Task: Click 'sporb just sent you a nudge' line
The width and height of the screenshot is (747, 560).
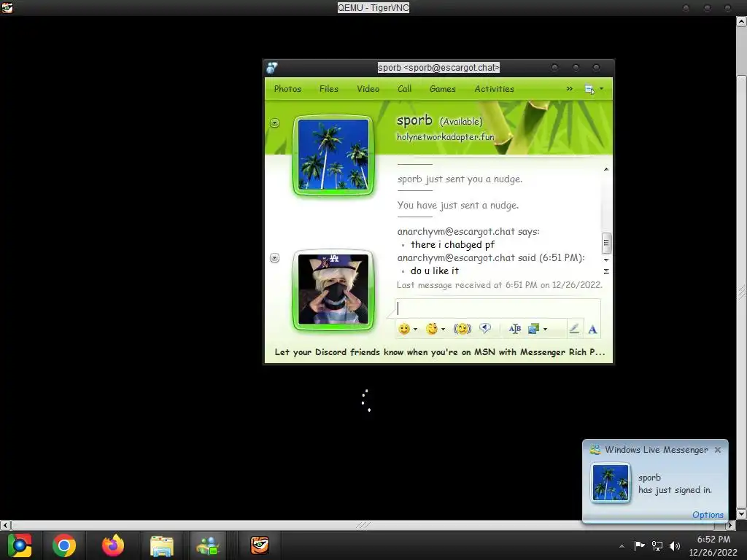Action: click(460, 179)
